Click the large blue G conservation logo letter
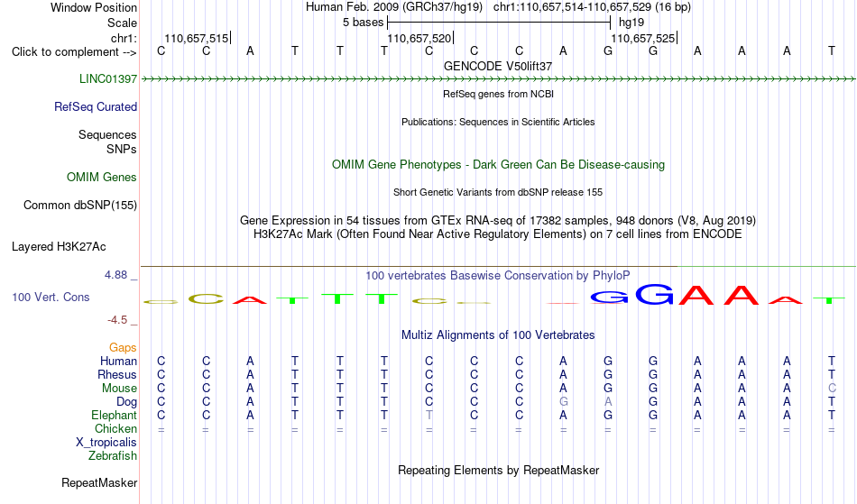Screen dimensions: 857x504 [654, 294]
